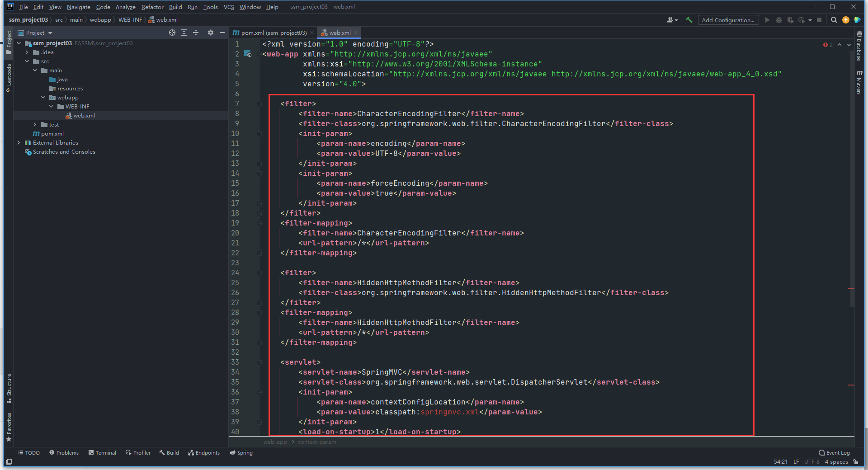Viewport: 868px width, 470px height.
Task: Open the Maven tool window
Action: tap(859, 82)
